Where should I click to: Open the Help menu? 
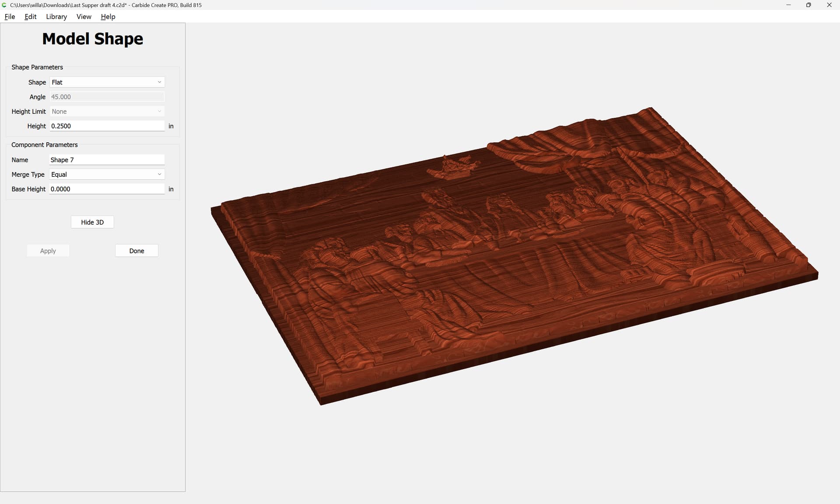pyautogui.click(x=108, y=17)
